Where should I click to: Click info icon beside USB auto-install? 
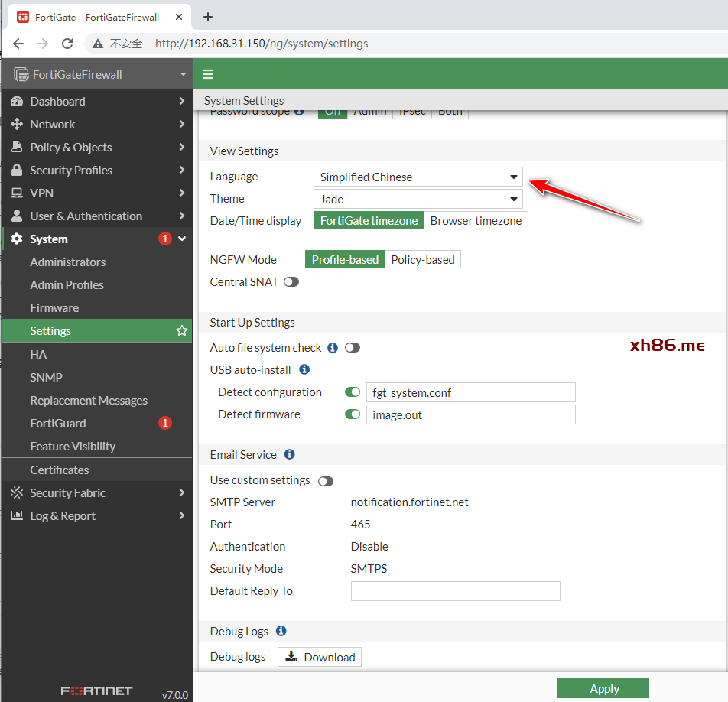[304, 369]
